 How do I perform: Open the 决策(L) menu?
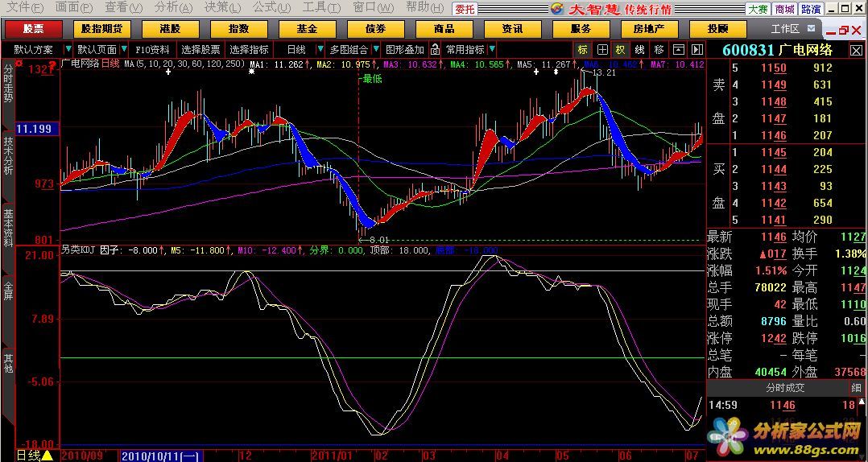click(x=222, y=8)
